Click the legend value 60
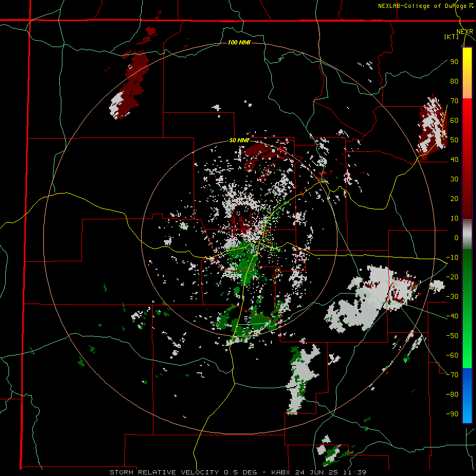The height and width of the screenshot is (476, 476). click(454, 120)
